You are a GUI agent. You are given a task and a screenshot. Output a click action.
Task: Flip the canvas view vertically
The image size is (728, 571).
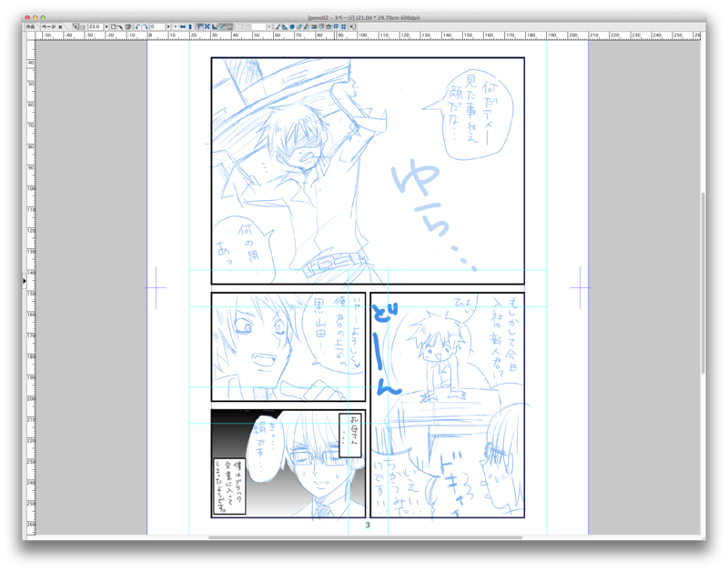[x=190, y=27]
